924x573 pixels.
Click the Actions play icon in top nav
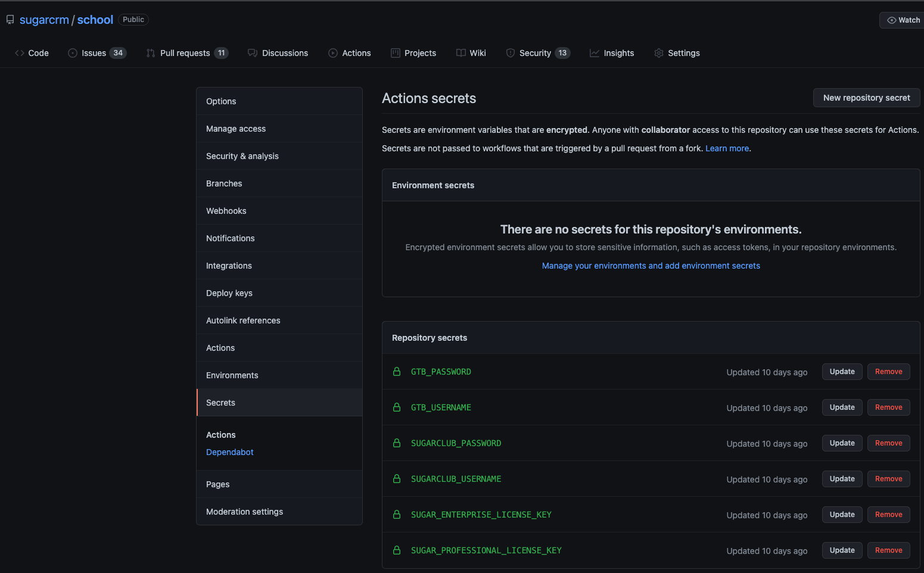pos(333,53)
